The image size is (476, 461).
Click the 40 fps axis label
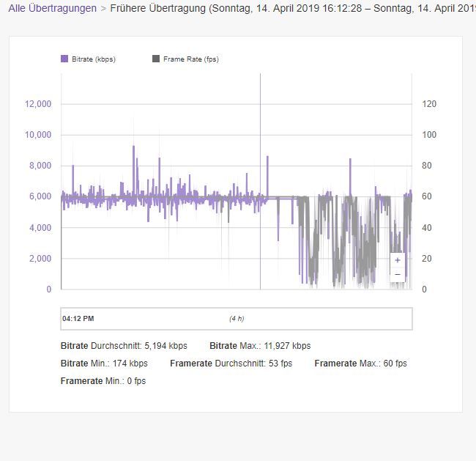coord(426,228)
